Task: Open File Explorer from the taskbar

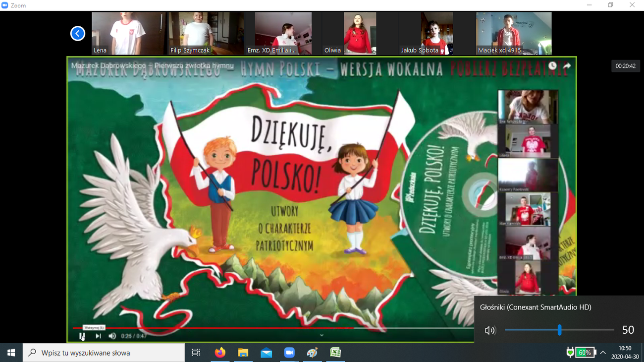Action: click(243, 353)
